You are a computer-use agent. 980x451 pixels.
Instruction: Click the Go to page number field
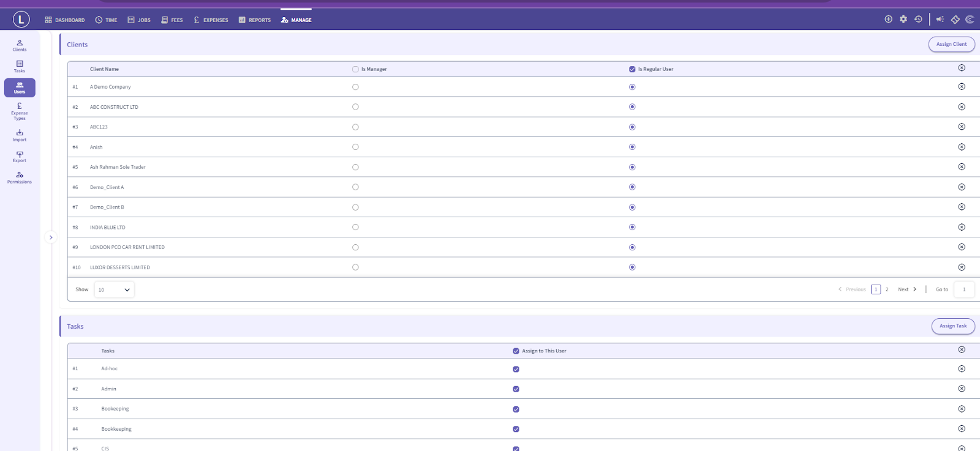point(964,289)
